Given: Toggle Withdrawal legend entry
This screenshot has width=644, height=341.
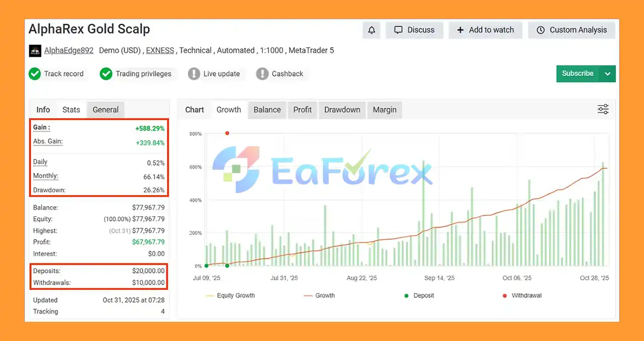Looking at the screenshot, I should coord(522,296).
